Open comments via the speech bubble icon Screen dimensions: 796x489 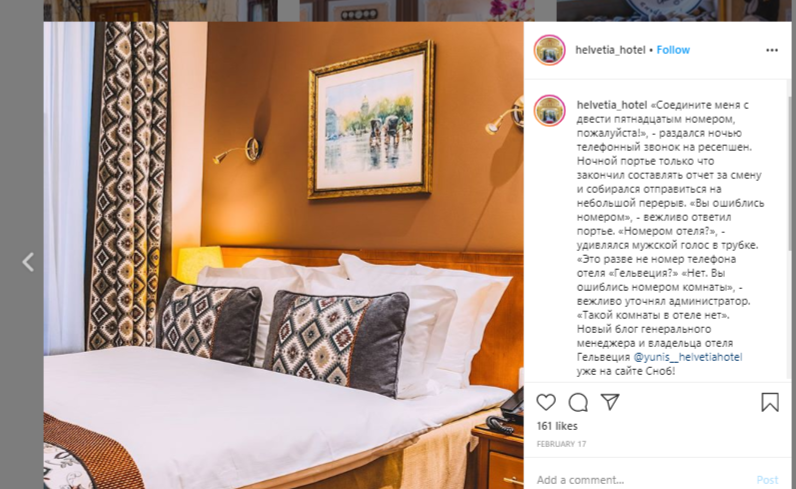(578, 402)
